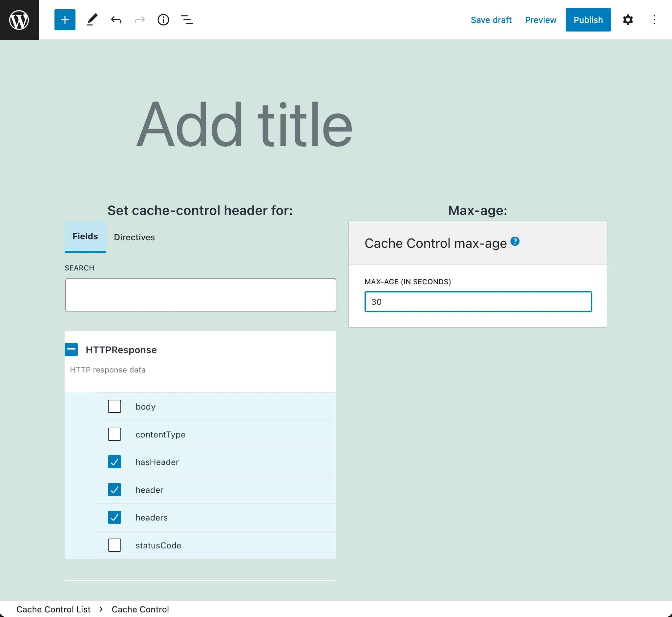Click the WordPress block inserter icon

coord(64,19)
